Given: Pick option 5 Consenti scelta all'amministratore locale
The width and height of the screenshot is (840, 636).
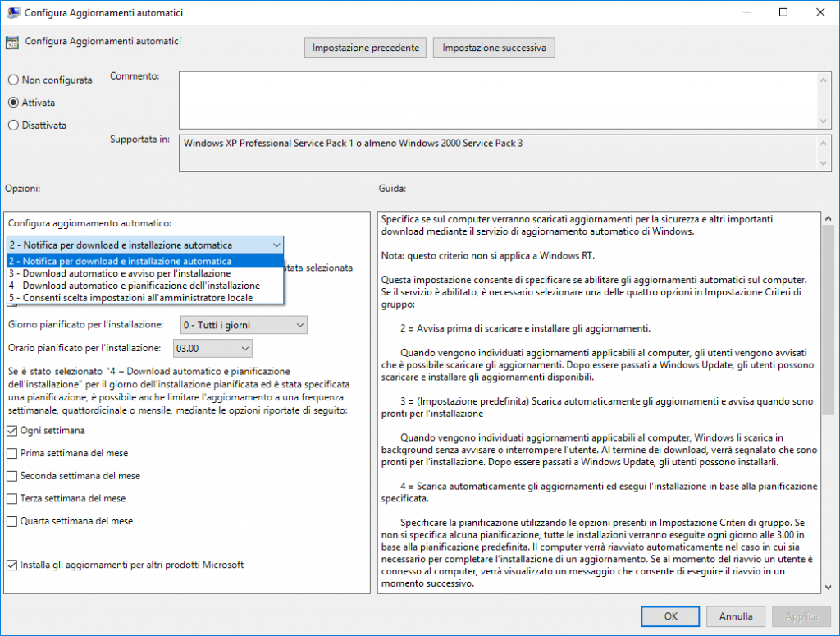Looking at the screenshot, I should [130, 297].
